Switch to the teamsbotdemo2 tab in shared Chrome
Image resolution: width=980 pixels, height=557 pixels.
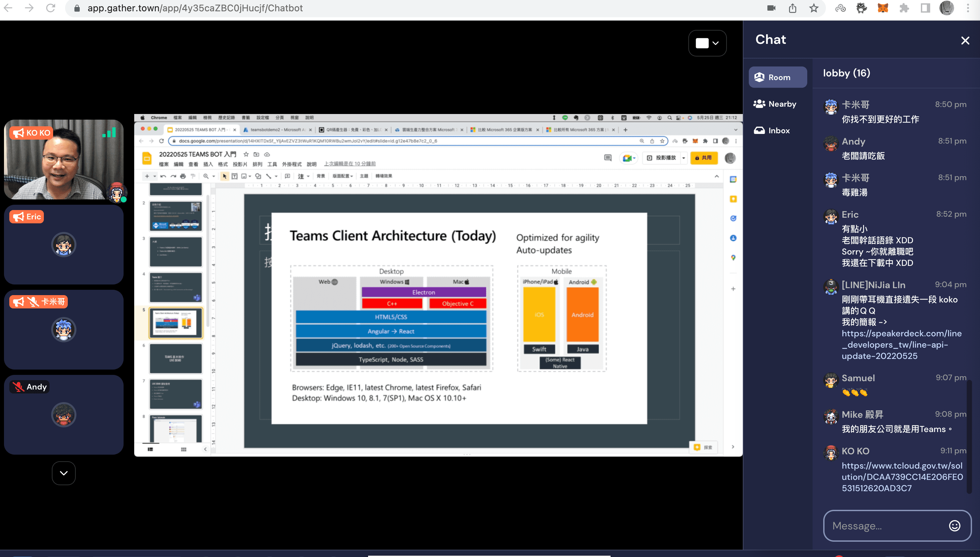coord(277,130)
